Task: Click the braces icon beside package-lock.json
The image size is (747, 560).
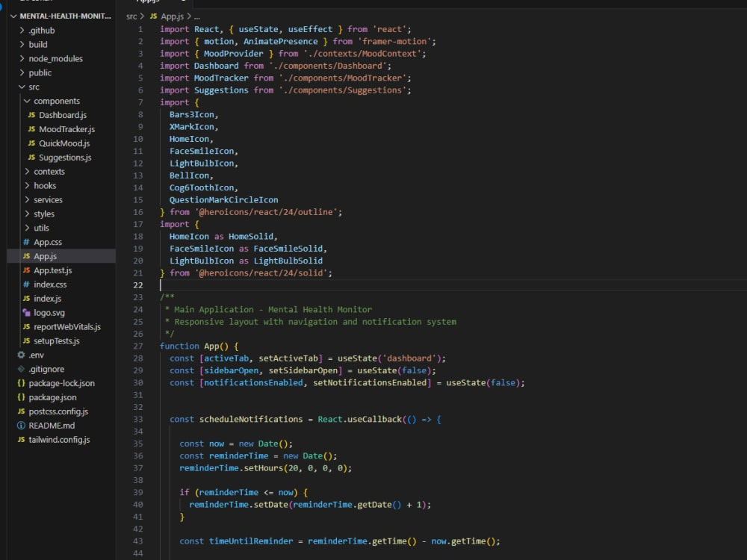Action: point(21,383)
